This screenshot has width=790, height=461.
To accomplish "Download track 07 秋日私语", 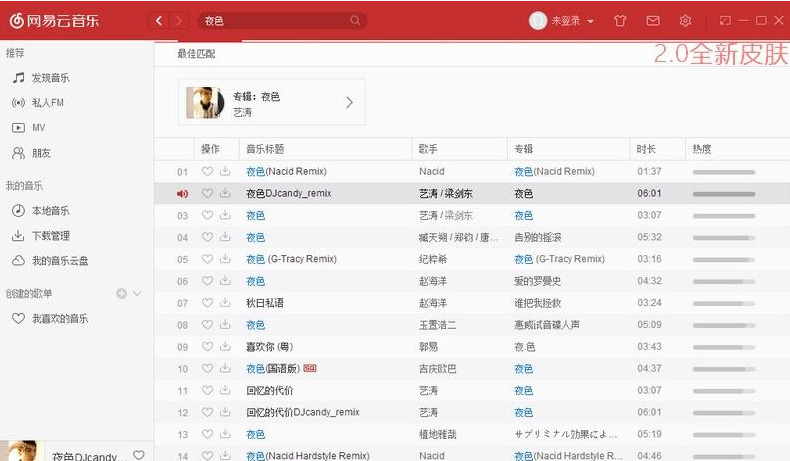I will click(225, 303).
